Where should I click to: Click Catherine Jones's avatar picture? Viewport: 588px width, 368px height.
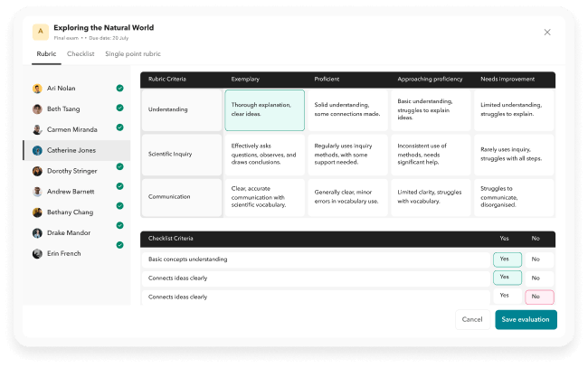tap(37, 150)
